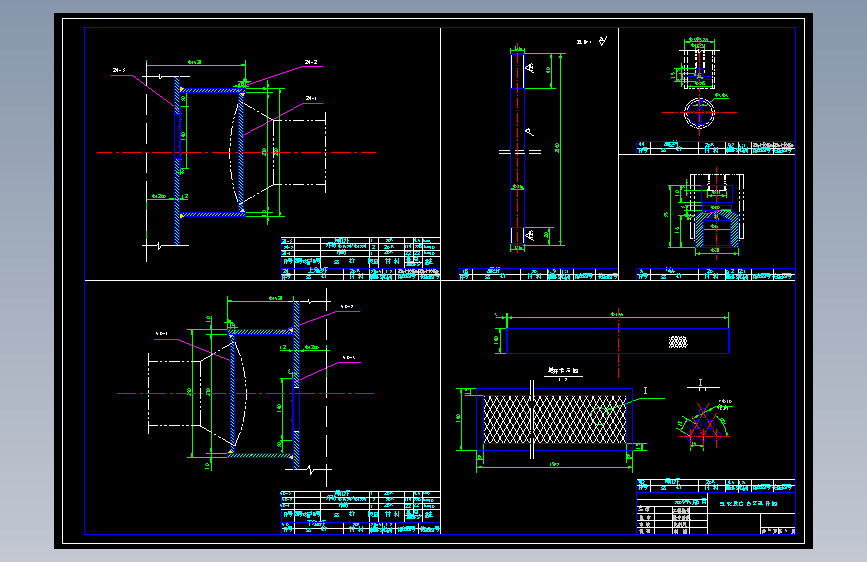Select the long vertical rod outline
Screen dimensions: 867x562
(x=517, y=148)
